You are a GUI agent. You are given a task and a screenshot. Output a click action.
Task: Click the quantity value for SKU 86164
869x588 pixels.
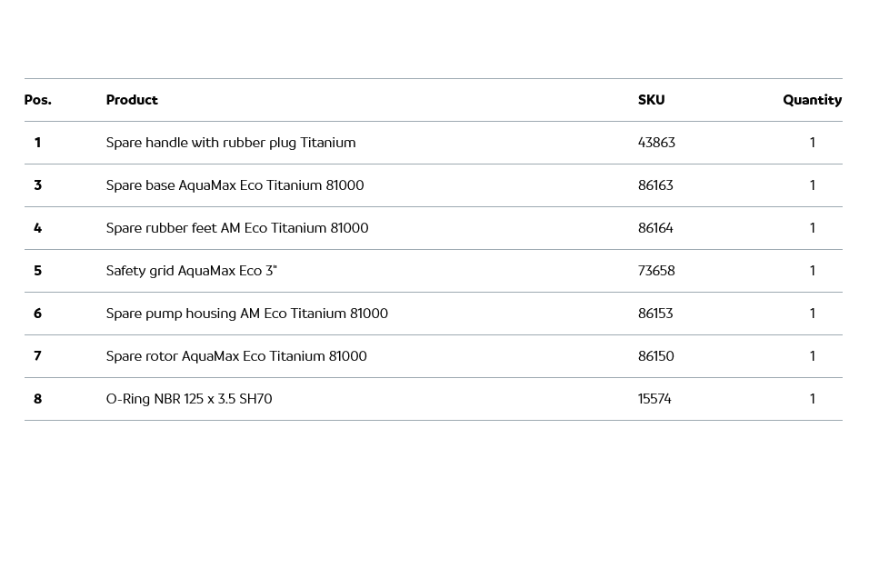coord(812,228)
